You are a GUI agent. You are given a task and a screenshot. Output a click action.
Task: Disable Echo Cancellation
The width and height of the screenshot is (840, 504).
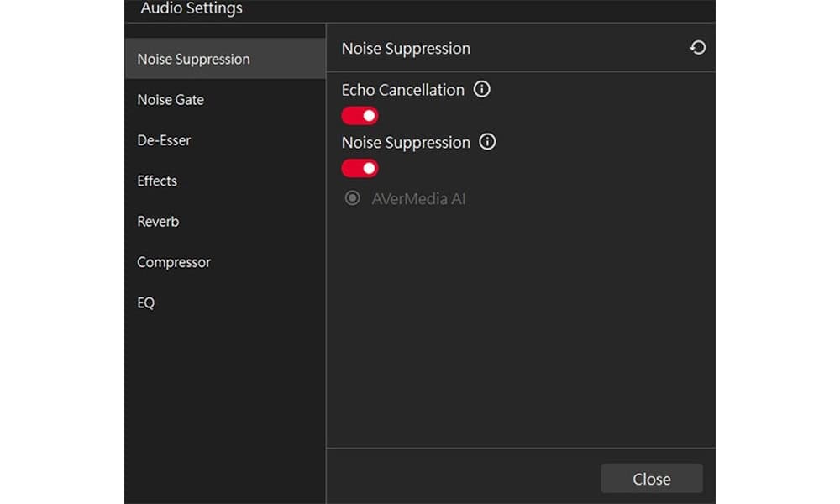tap(360, 115)
